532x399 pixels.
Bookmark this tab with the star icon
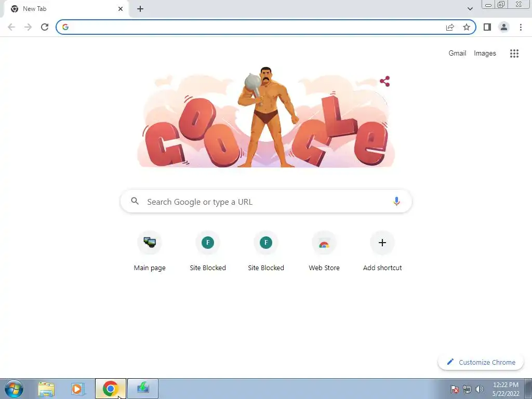(467, 27)
